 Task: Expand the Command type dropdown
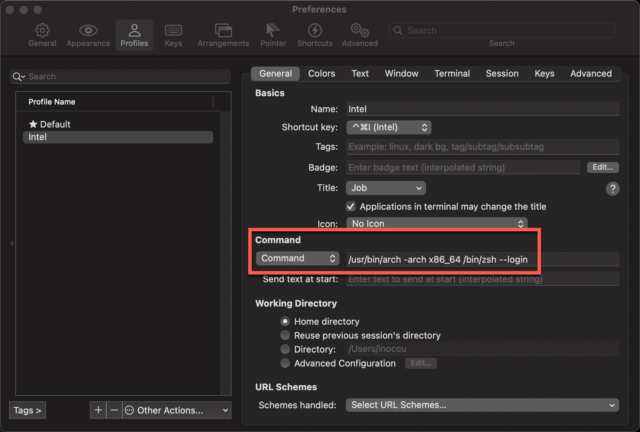pyautogui.click(x=297, y=258)
